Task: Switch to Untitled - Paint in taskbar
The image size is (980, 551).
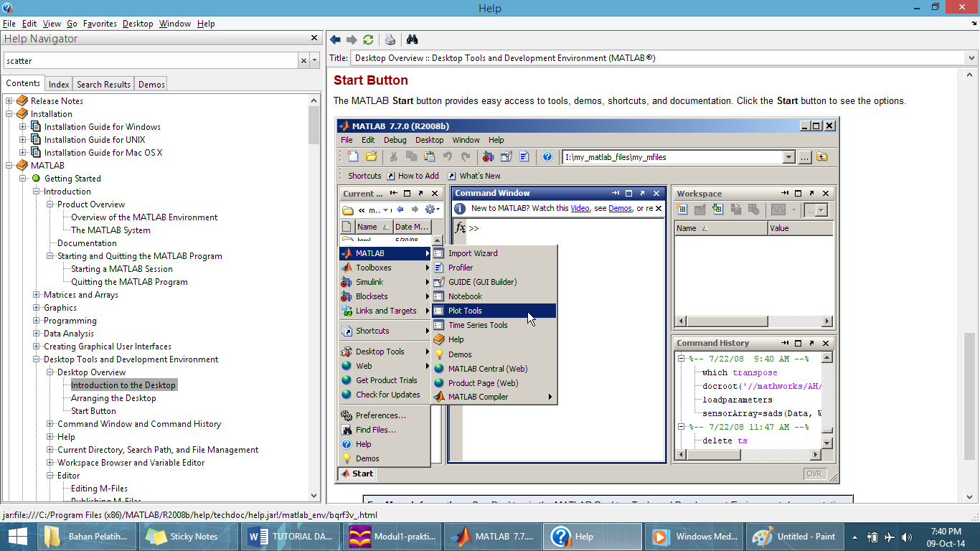Action: click(x=796, y=537)
